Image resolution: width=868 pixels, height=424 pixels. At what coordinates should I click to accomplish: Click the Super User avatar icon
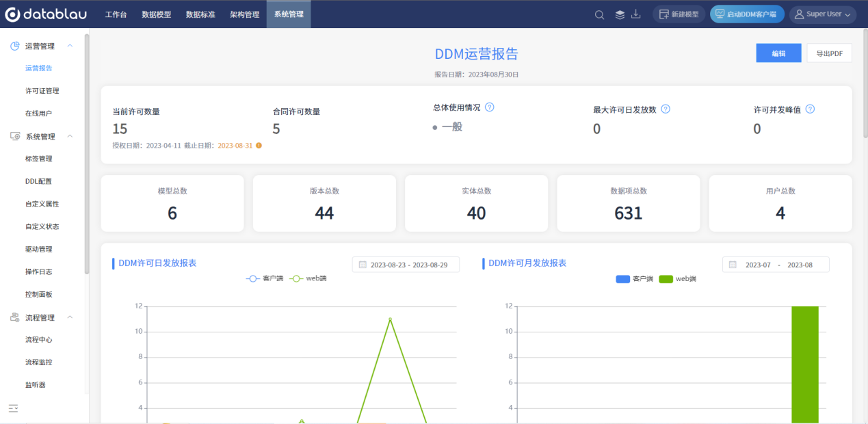tap(799, 14)
